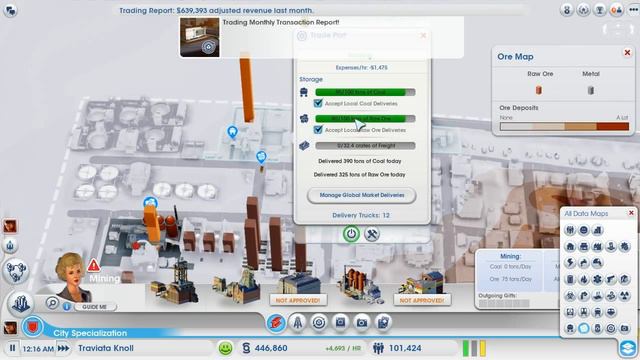Click the raw ore storage bar
The width and height of the screenshot is (640, 360).
click(x=365, y=119)
